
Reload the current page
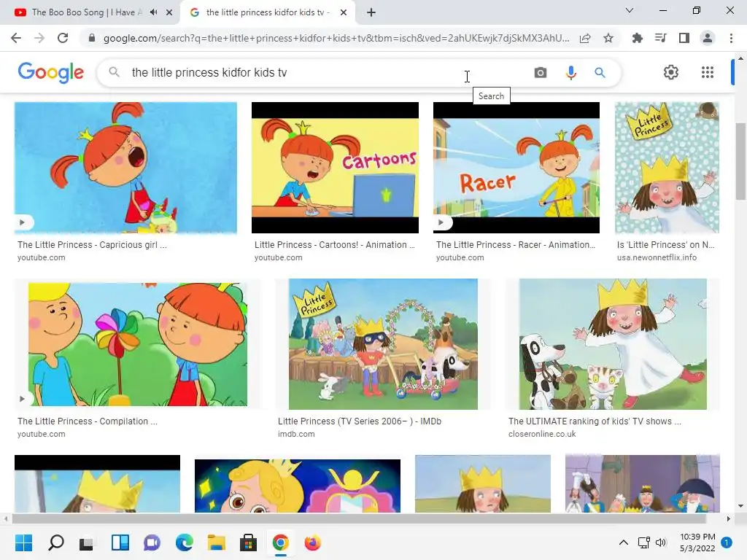click(x=63, y=38)
